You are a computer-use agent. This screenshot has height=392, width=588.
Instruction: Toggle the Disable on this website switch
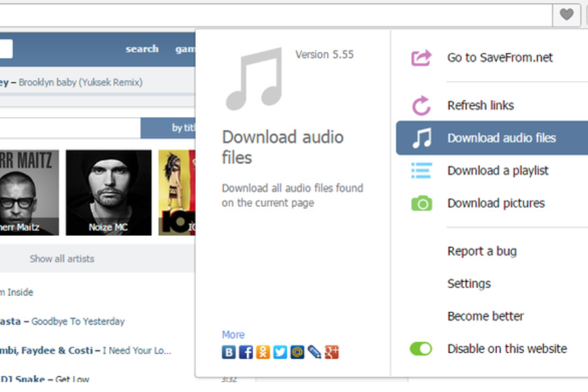[421, 349]
